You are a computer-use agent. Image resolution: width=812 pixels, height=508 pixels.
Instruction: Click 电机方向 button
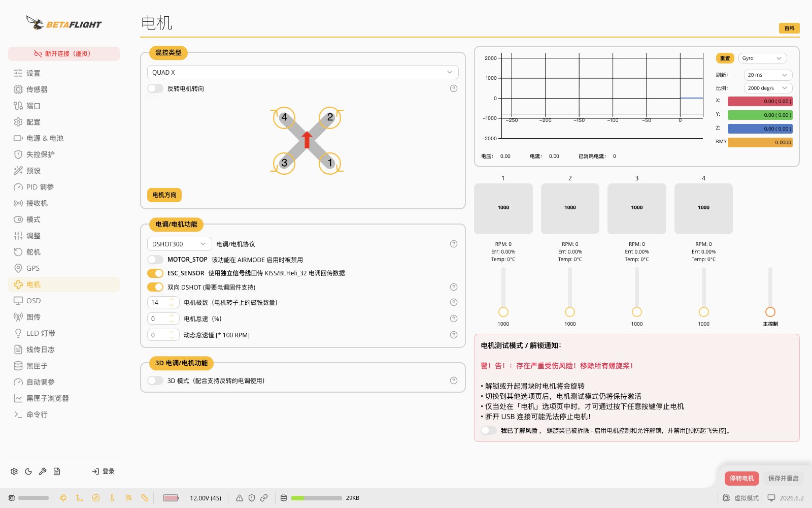point(164,195)
